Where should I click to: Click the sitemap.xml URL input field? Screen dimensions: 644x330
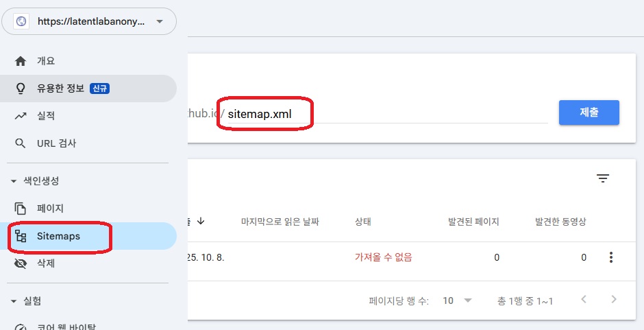click(384, 114)
